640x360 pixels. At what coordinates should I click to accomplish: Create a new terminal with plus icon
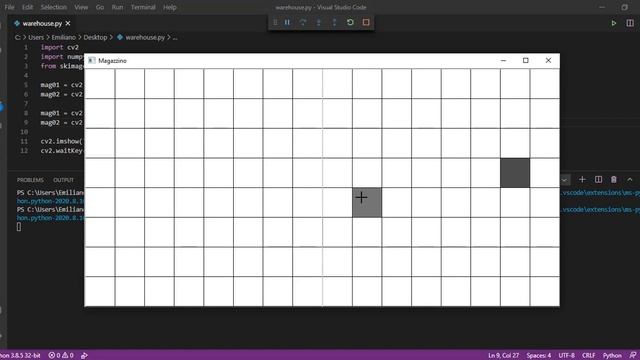(x=582, y=180)
